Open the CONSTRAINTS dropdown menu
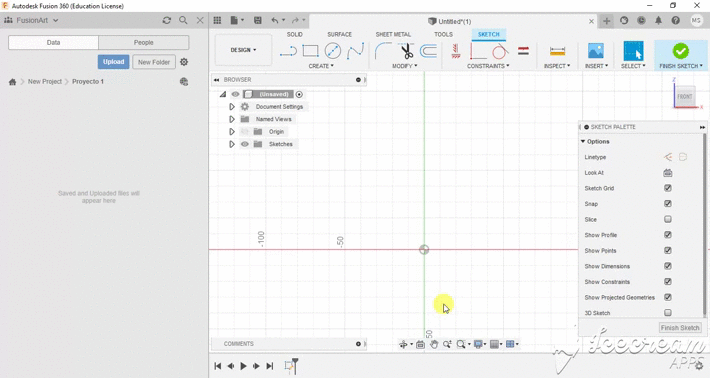The width and height of the screenshot is (710, 378). pyautogui.click(x=488, y=66)
